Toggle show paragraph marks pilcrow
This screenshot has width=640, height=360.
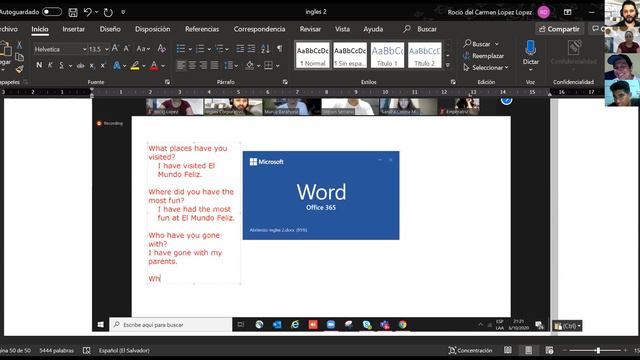pyautogui.click(x=279, y=49)
